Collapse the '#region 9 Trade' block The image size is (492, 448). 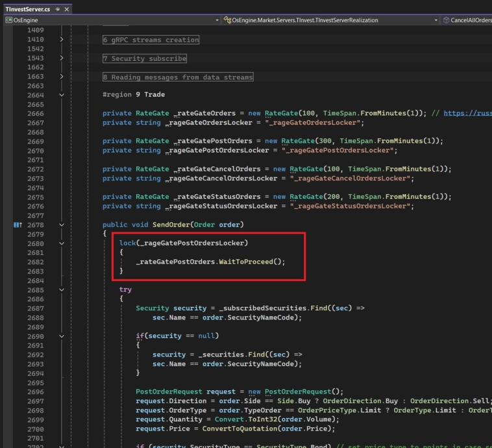coord(62,95)
